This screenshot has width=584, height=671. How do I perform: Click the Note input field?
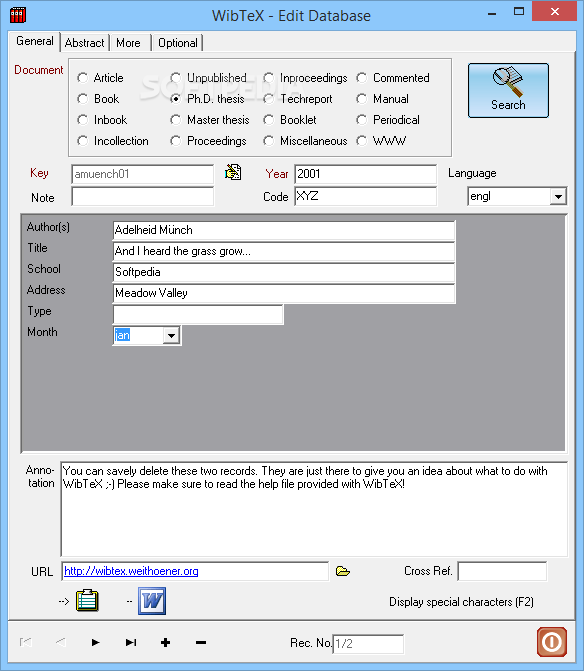click(142, 197)
